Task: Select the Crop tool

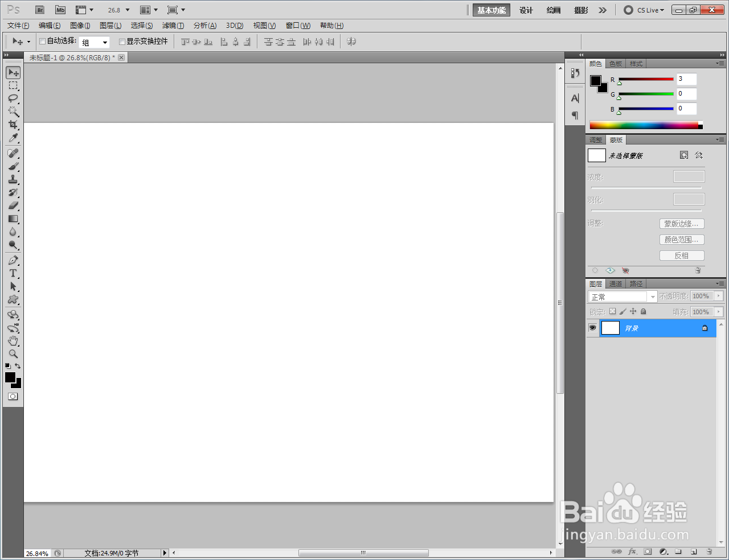Action: tap(13, 125)
